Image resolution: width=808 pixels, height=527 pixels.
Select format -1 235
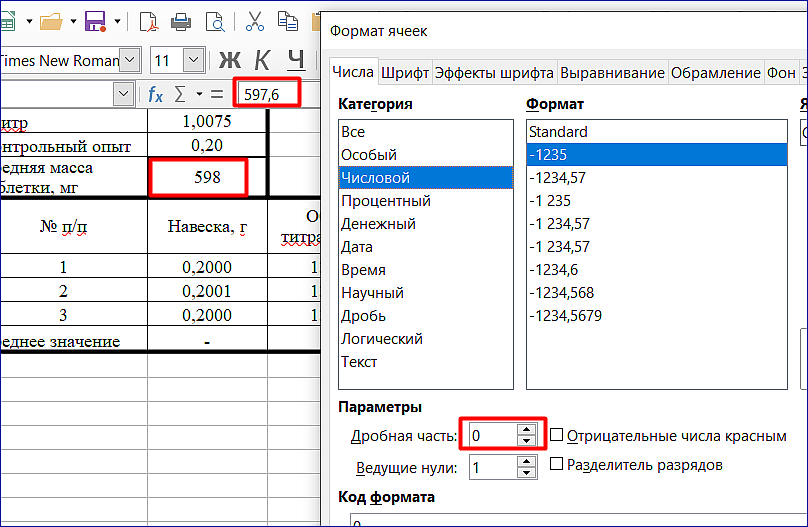pos(656,201)
